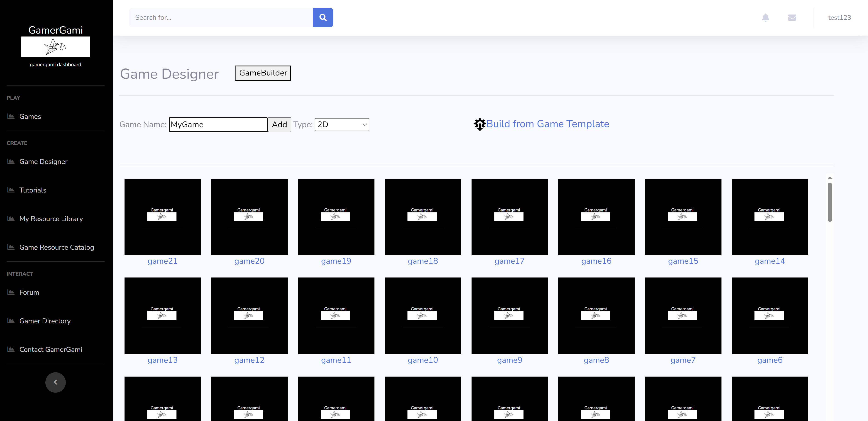This screenshot has width=868, height=421.
Task: Open the messages envelope icon
Action: [792, 17]
